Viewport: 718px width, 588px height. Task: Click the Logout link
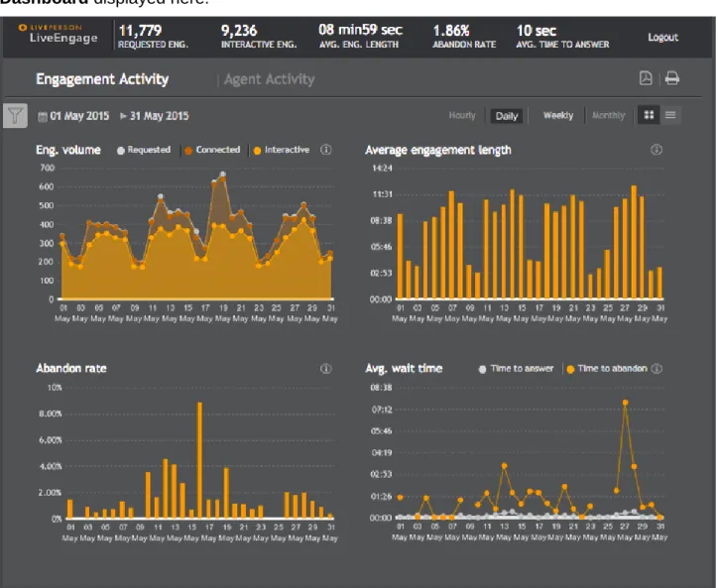click(663, 37)
